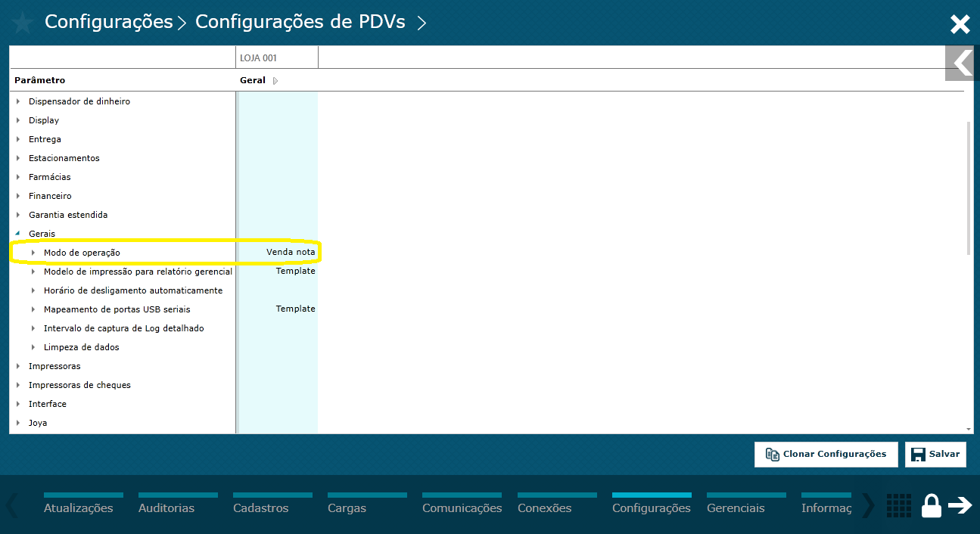The width and height of the screenshot is (980, 534).
Task: Select the Limpeza de dados row label
Action: (82, 347)
